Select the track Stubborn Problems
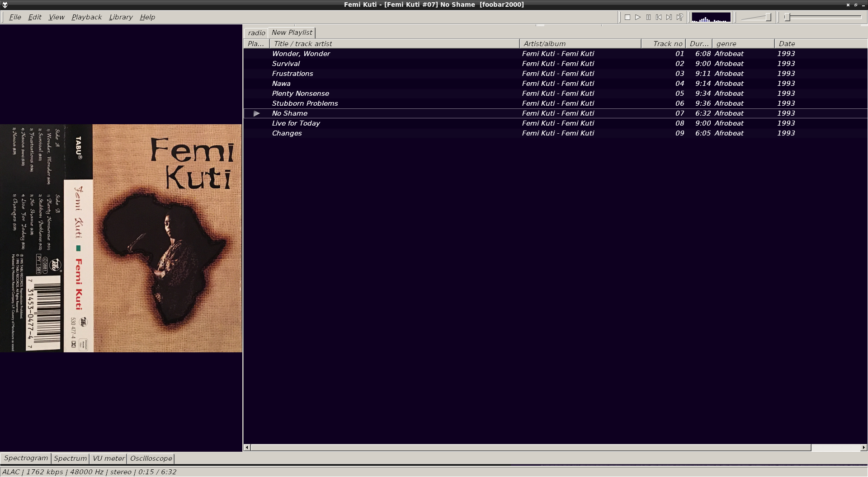 pyautogui.click(x=555, y=103)
